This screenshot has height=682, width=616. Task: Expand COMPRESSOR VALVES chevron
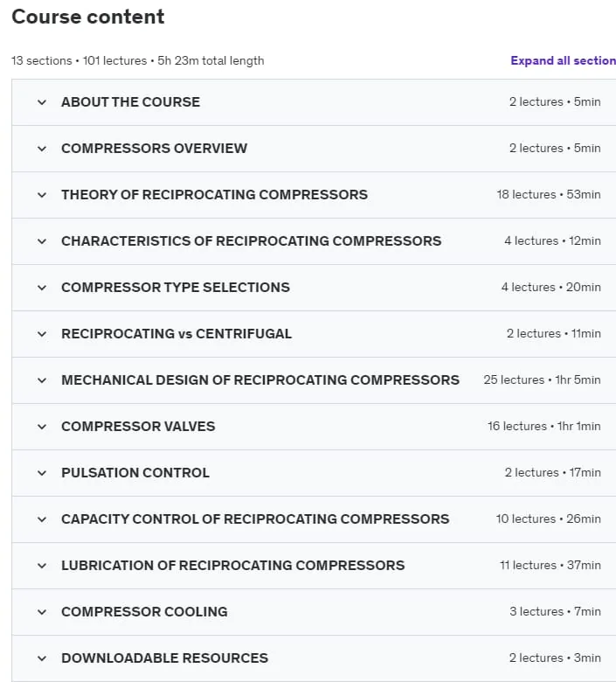(42, 427)
